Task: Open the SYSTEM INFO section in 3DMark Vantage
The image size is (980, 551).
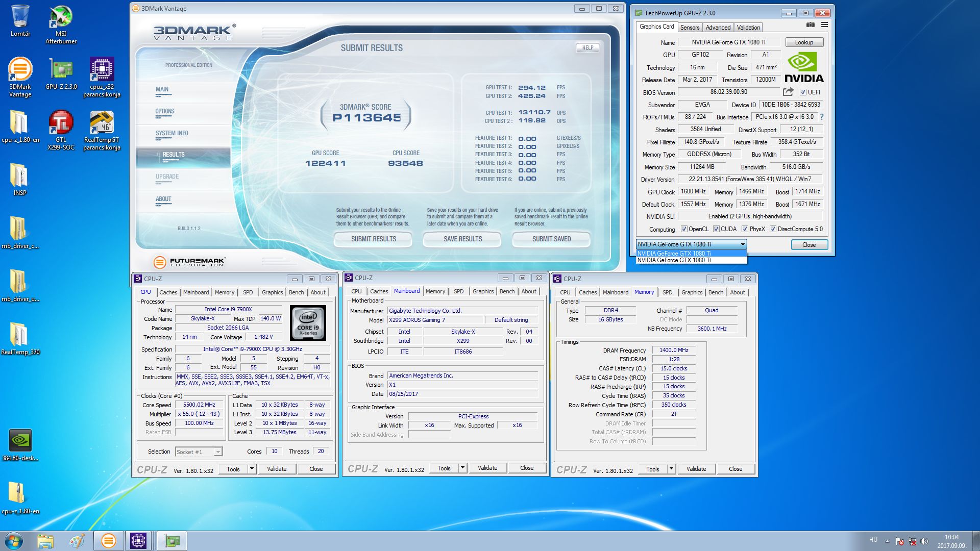Action: [x=172, y=133]
